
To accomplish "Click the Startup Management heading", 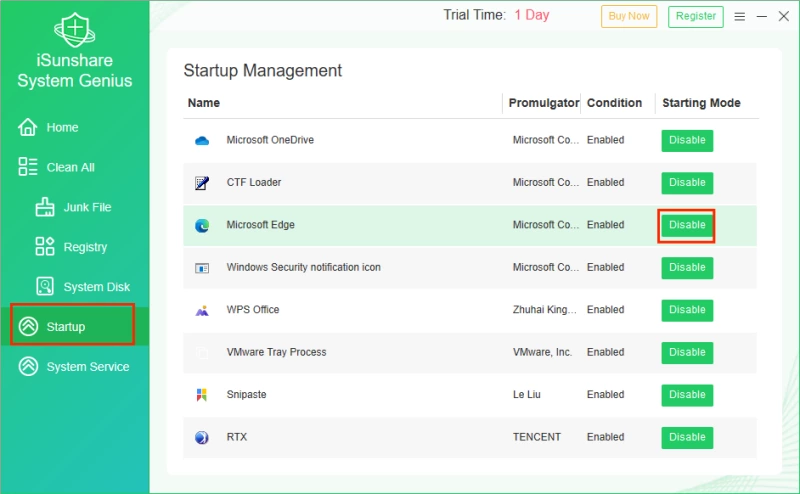I will click(x=262, y=70).
